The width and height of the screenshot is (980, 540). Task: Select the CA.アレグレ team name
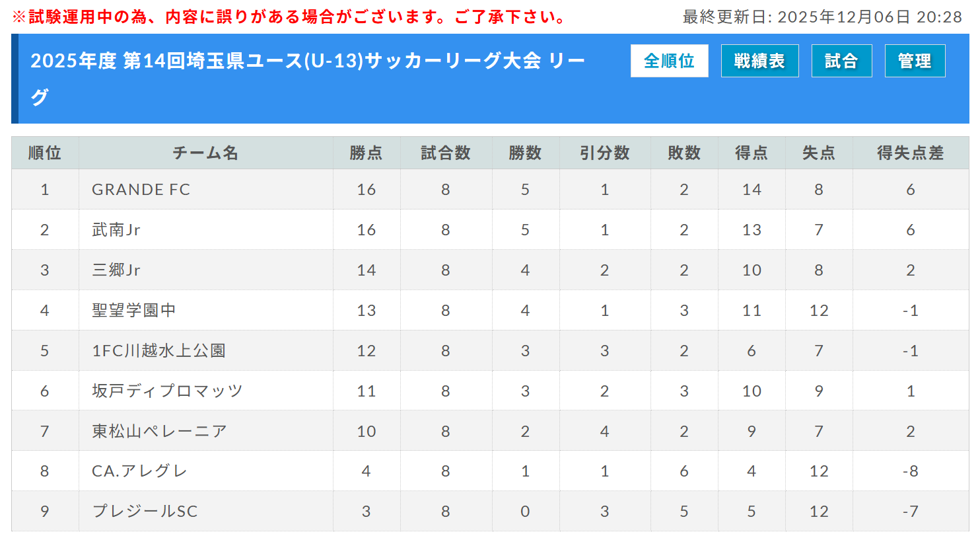tap(139, 471)
